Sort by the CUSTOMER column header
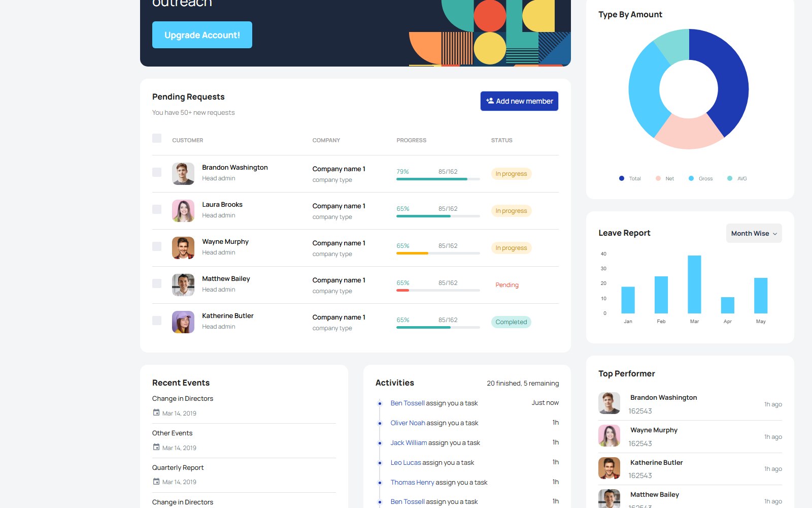 [187, 140]
